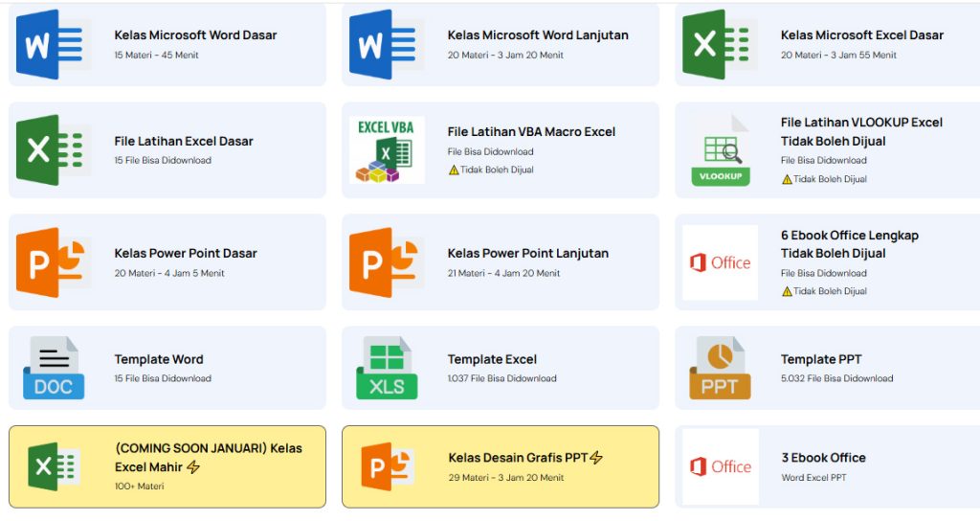
Task: Open File Latihan VBA Macro Excel title
Action: (x=531, y=132)
